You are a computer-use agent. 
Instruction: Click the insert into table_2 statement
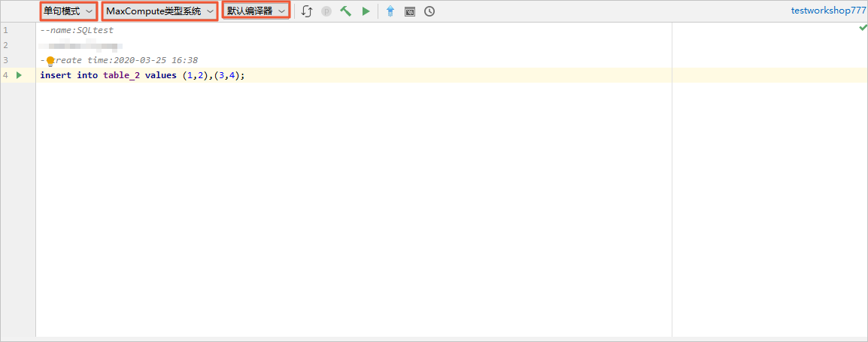click(x=142, y=75)
